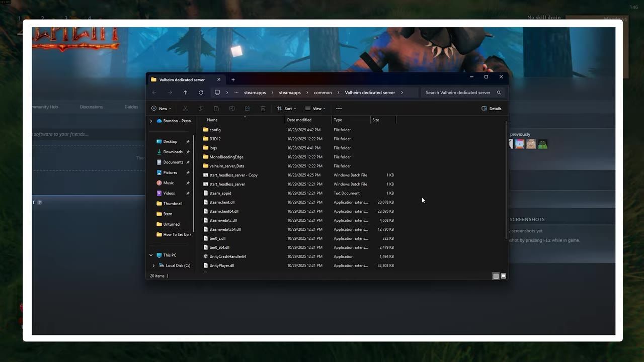Viewport: 644px width, 362px height.
Task: Click the breadcrumb overflow ellipsis
Action: pyautogui.click(x=236, y=93)
